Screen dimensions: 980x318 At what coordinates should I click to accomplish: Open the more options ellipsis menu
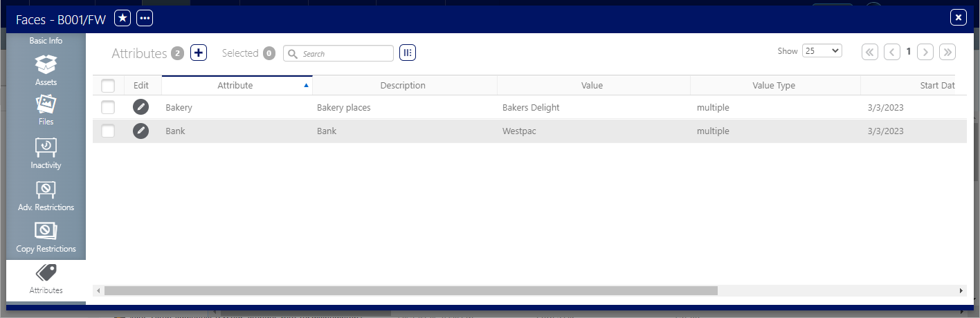(x=145, y=19)
